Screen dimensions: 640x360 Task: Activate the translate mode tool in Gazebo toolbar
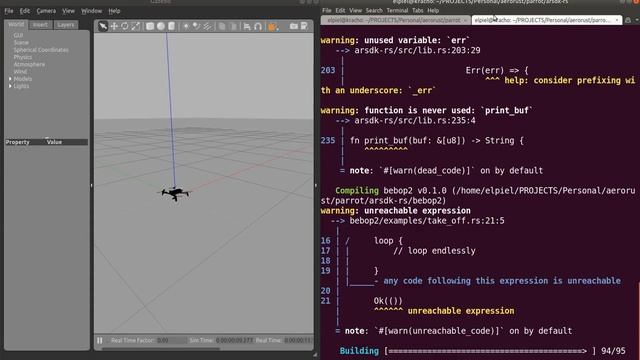pos(114,26)
